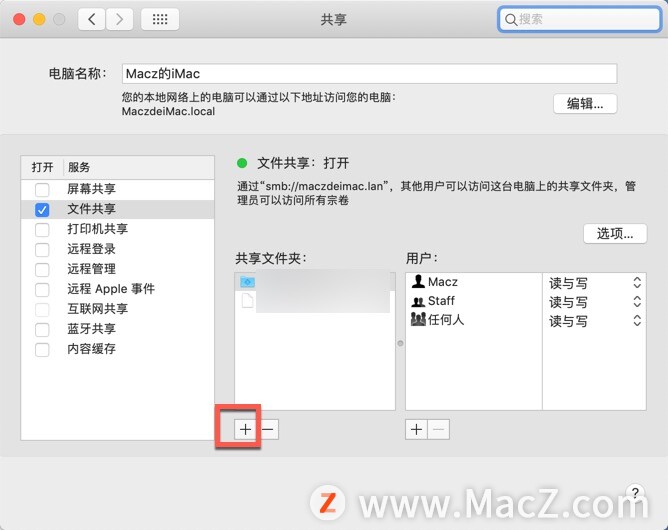Open Staff permission 读与写 popup
668x530 pixels.
click(x=594, y=302)
